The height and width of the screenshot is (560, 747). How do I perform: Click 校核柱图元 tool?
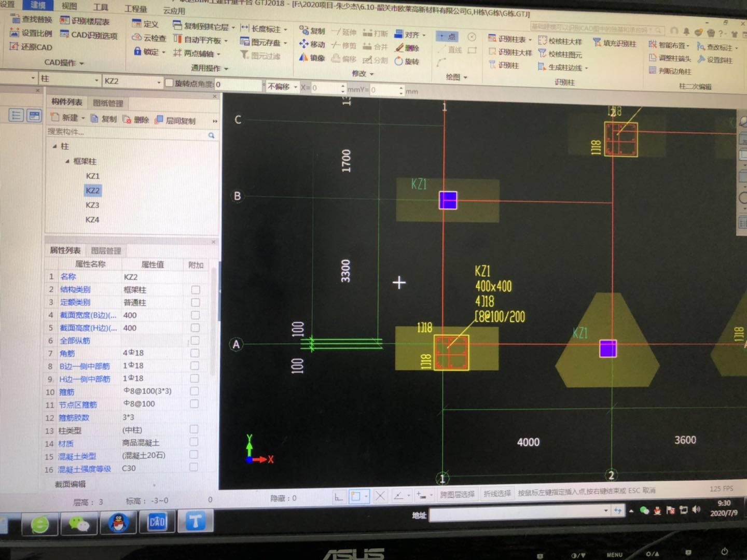pyautogui.click(x=560, y=54)
